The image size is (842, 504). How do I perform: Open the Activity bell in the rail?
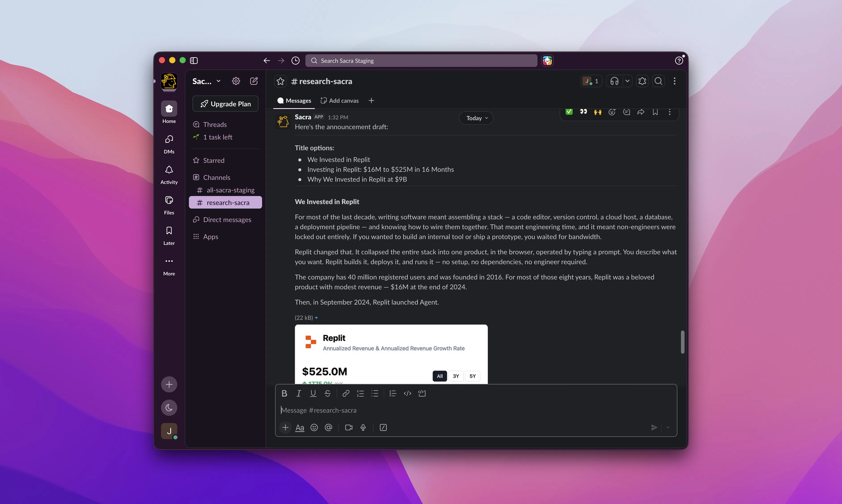(169, 174)
